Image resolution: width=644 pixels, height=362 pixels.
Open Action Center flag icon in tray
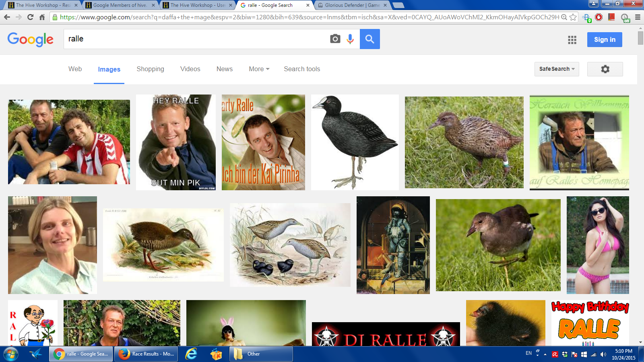(574, 354)
